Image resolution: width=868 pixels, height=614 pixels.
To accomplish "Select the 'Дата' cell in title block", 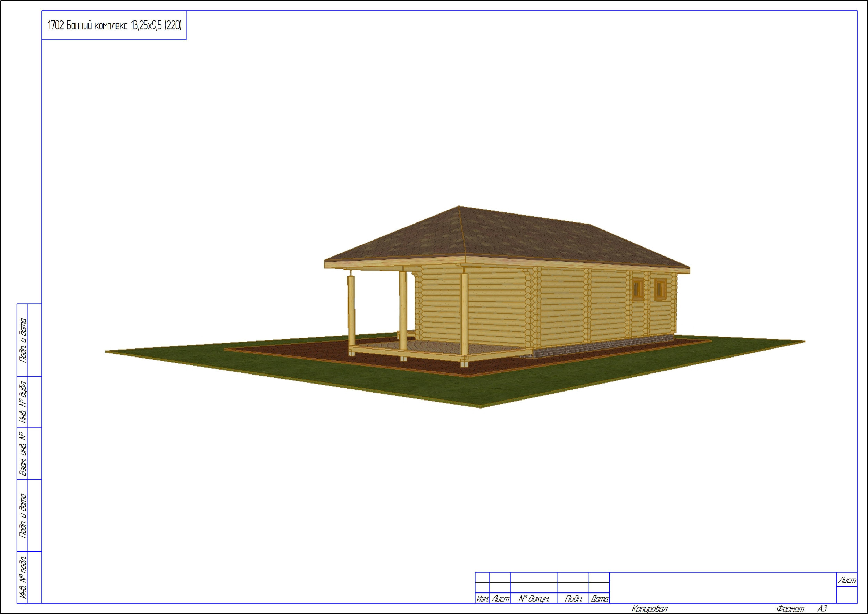I will pyautogui.click(x=599, y=599).
